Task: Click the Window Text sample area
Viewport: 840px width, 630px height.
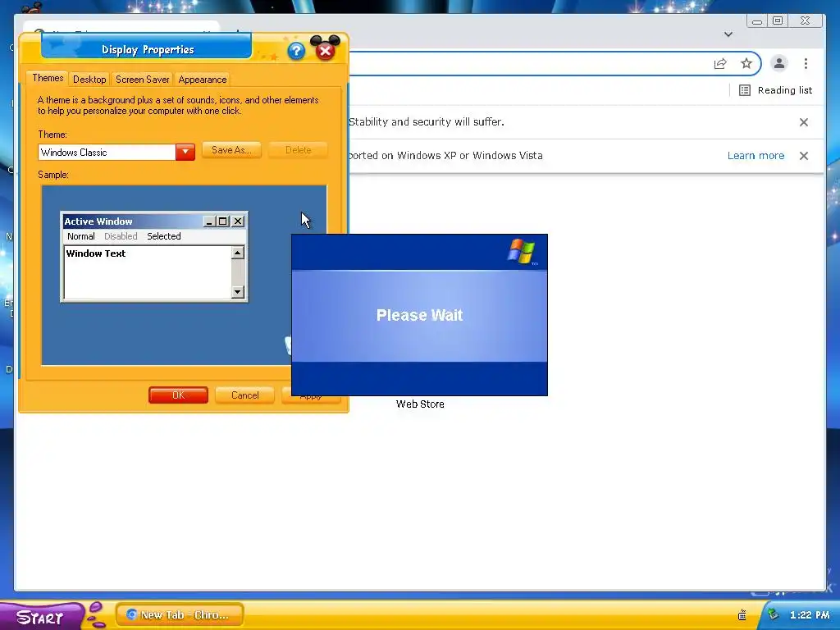Action: pyautogui.click(x=148, y=272)
